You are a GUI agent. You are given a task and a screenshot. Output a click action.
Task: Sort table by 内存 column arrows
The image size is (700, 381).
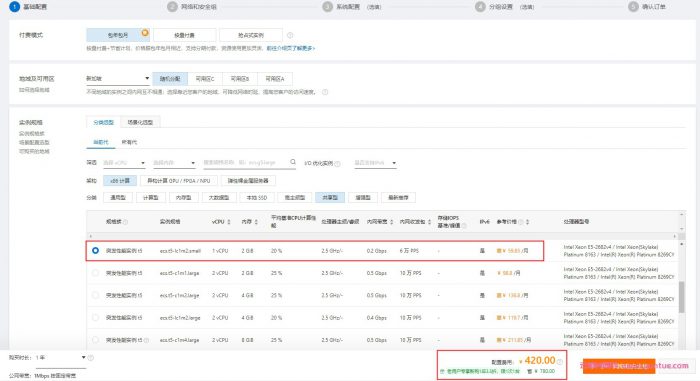pos(256,222)
